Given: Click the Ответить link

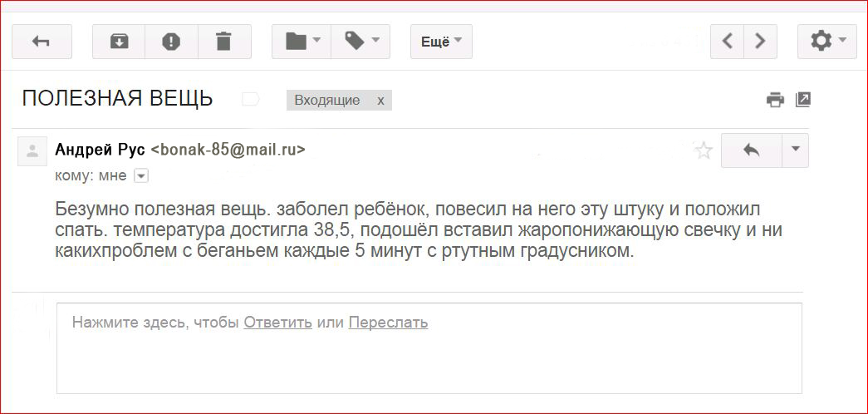Looking at the screenshot, I should [x=278, y=322].
